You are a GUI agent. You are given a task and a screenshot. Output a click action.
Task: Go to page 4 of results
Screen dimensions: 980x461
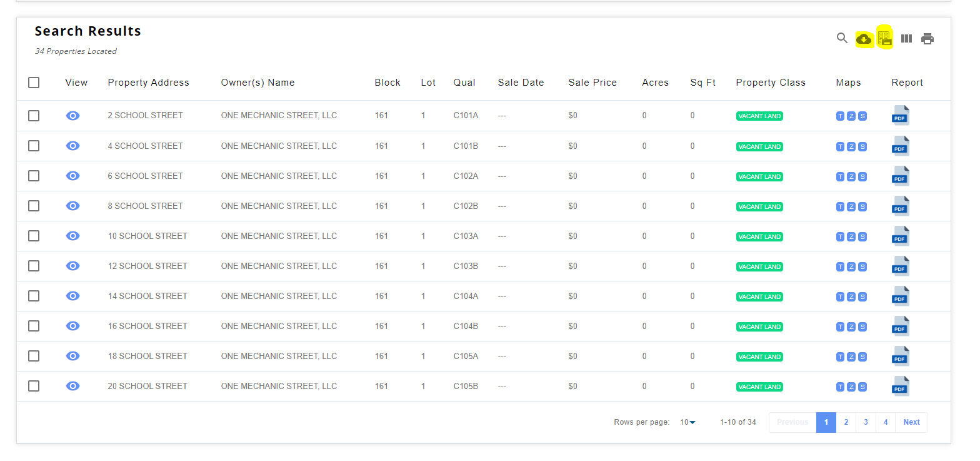[886, 422]
